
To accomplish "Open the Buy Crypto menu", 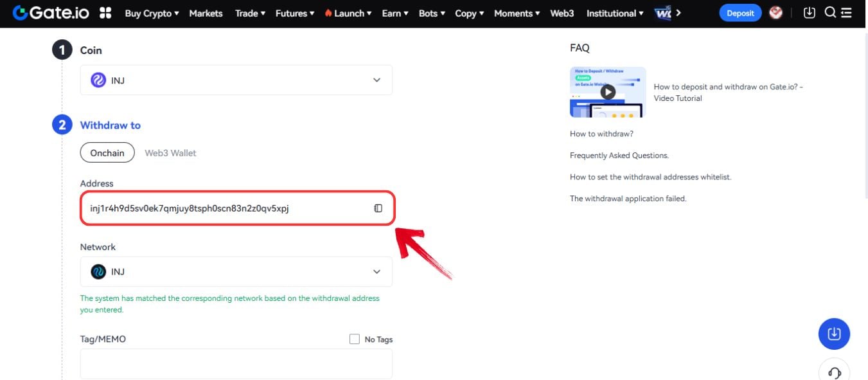I will pyautogui.click(x=152, y=13).
